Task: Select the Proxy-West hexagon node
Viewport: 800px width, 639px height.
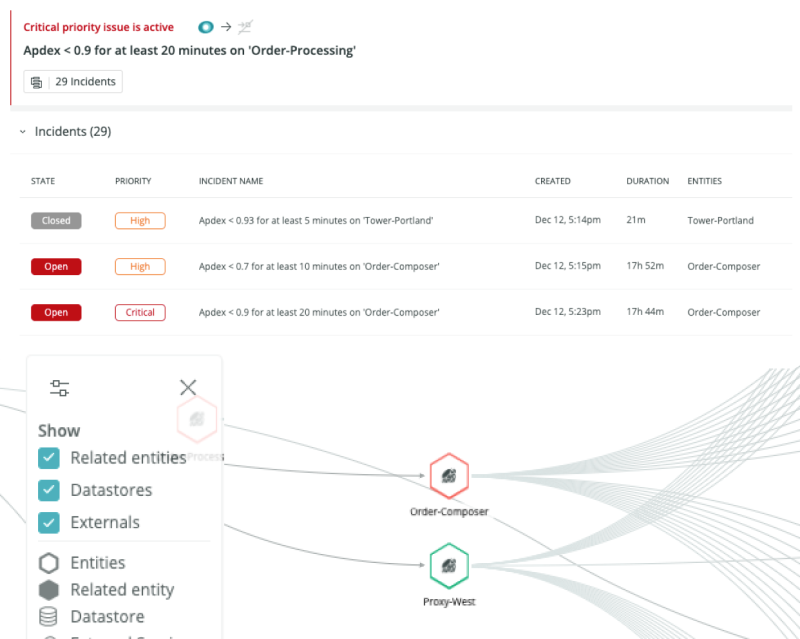Action: (x=449, y=566)
